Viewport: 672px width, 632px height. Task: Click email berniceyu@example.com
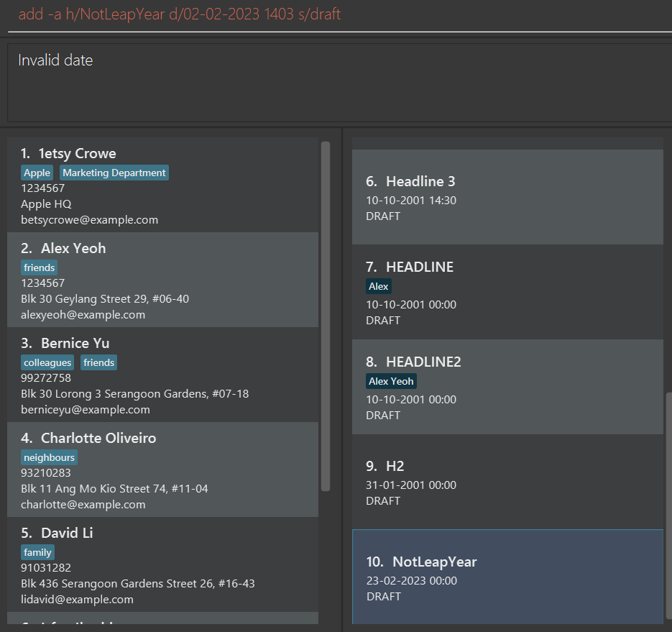click(86, 410)
